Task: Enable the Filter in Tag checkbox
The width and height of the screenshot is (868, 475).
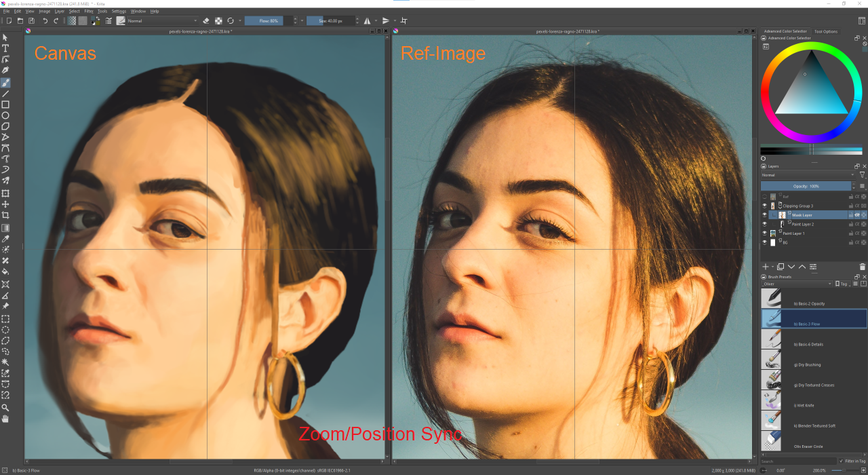Action: point(841,460)
